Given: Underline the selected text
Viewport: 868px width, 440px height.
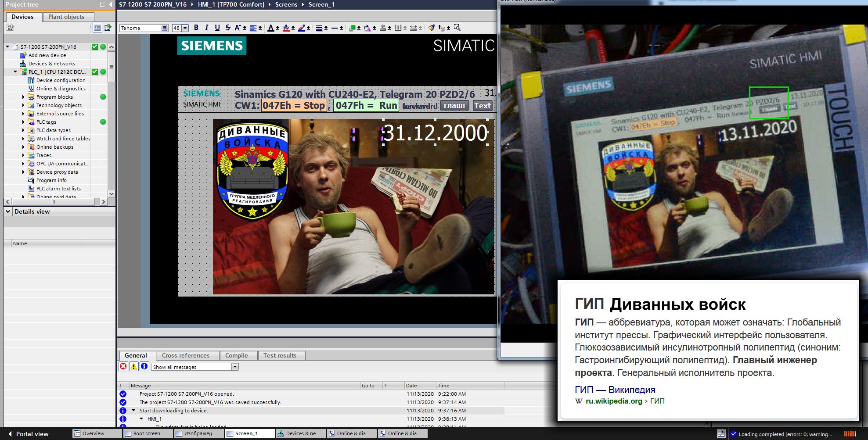Looking at the screenshot, I should [217, 28].
